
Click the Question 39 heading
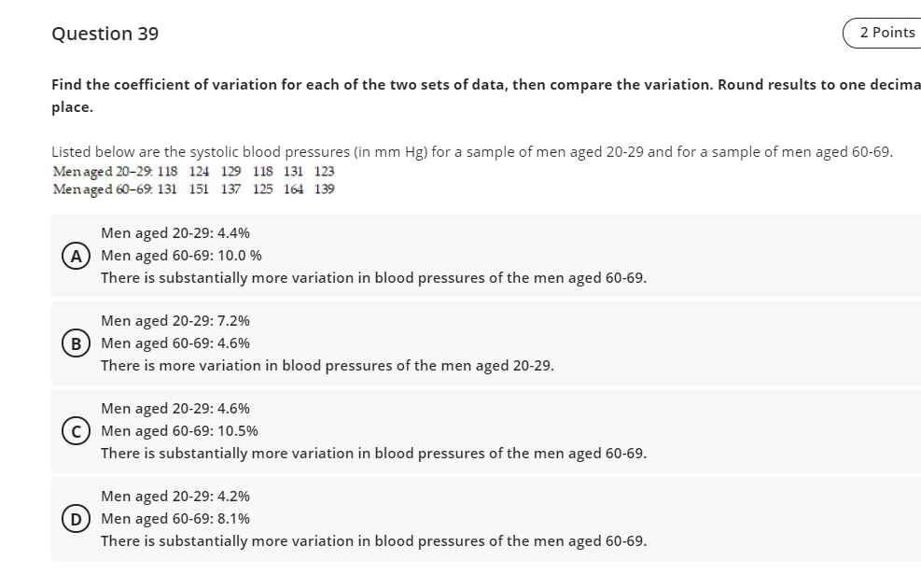click(x=105, y=34)
